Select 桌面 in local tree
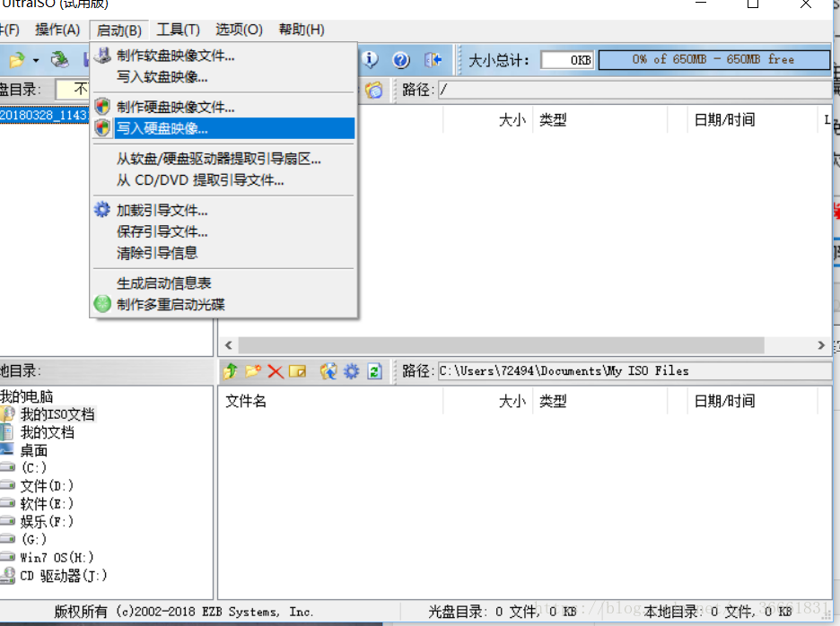Viewport: 840px width, 626px height. click(34, 450)
